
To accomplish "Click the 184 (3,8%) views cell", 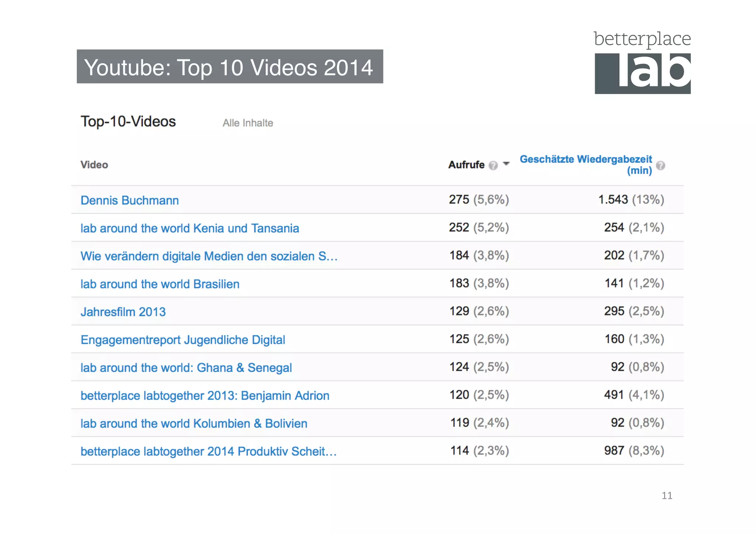I will tap(479, 255).
